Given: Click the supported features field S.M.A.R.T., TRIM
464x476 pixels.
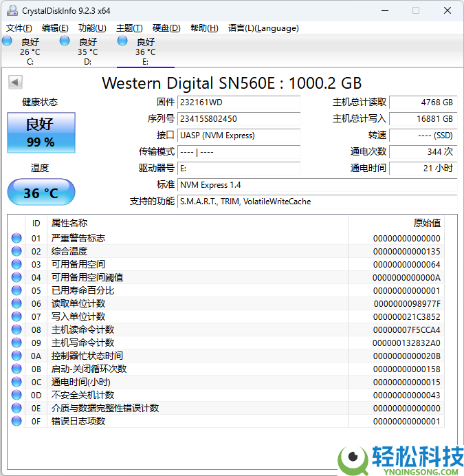Looking at the screenshot, I should [317, 202].
